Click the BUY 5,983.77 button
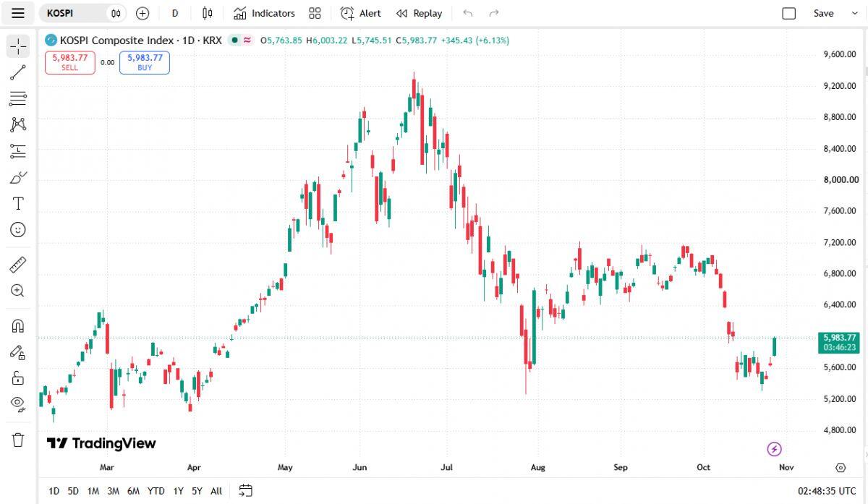 coord(145,62)
